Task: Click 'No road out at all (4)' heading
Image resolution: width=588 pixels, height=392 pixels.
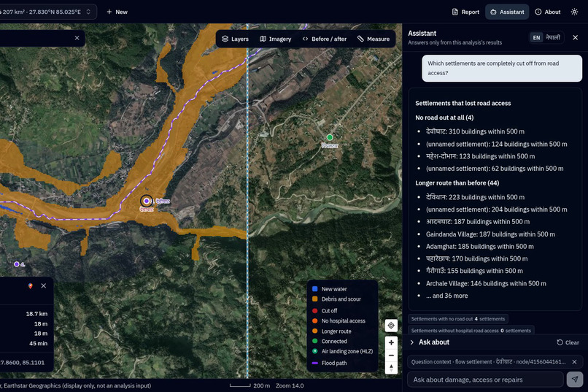Action: pos(444,118)
